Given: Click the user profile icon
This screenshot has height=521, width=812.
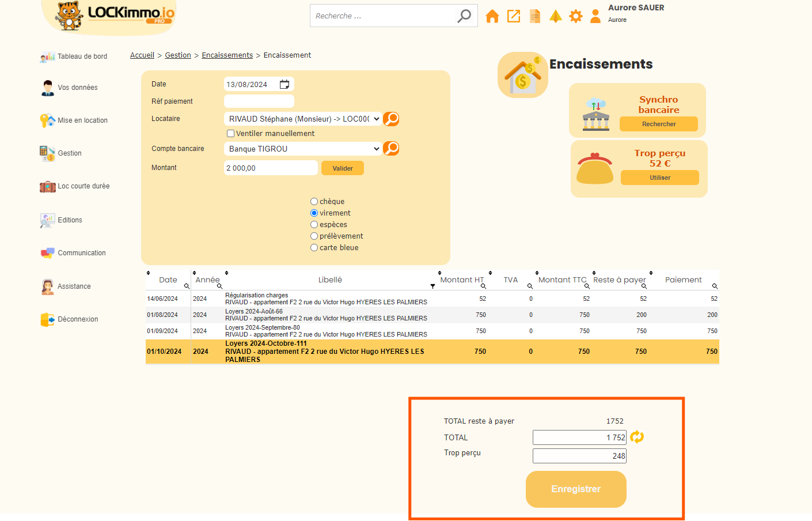Looking at the screenshot, I should tap(595, 16).
